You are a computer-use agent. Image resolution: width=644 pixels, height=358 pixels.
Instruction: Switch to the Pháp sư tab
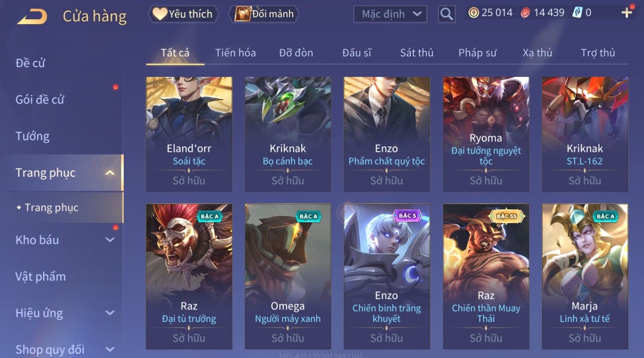pyautogui.click(x=478, y=53)
